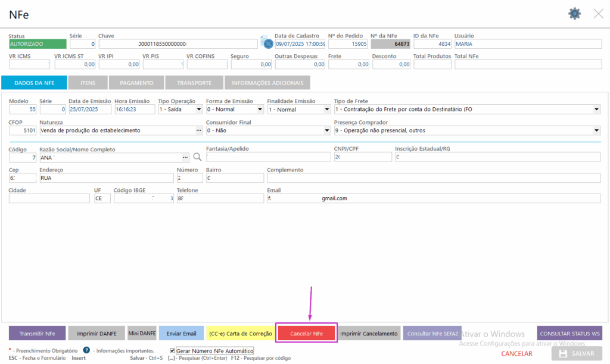Expand the Tipo Operação dropdown

click(199, 110)
